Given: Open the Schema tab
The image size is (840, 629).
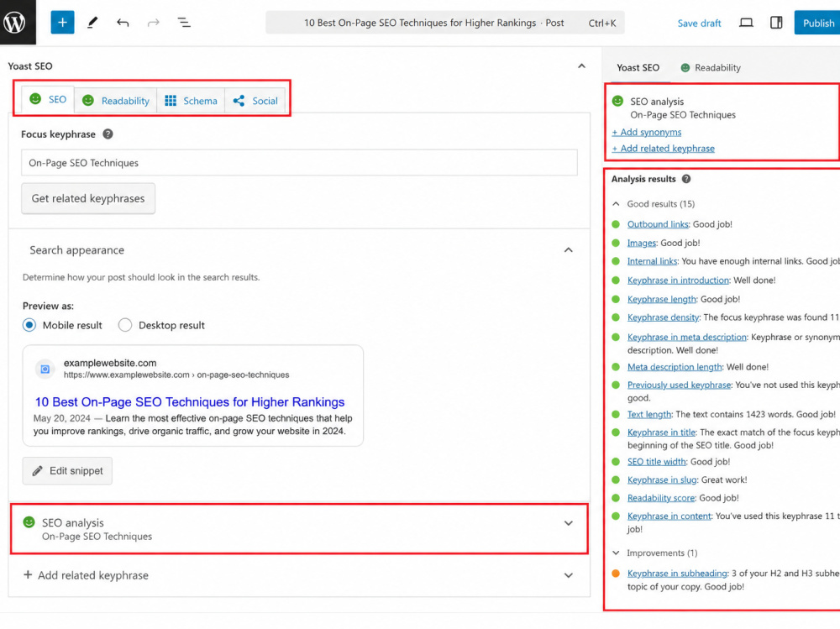Looking at the screenshot, I should point(191,101).
